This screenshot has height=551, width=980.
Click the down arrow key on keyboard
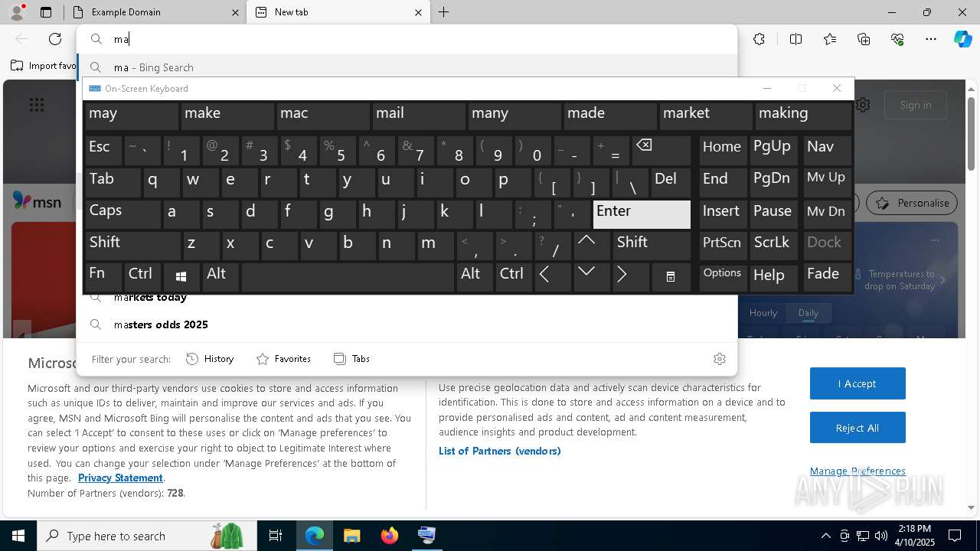coord(593,276)
